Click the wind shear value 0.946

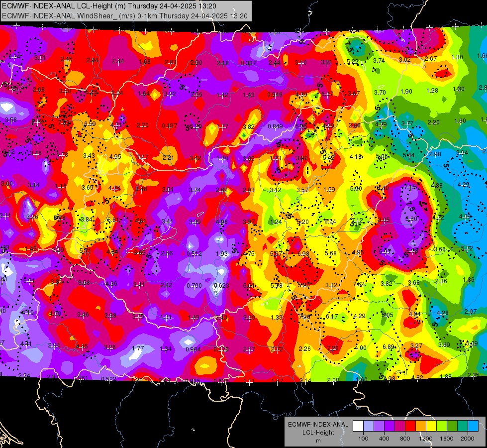(275, 95)
